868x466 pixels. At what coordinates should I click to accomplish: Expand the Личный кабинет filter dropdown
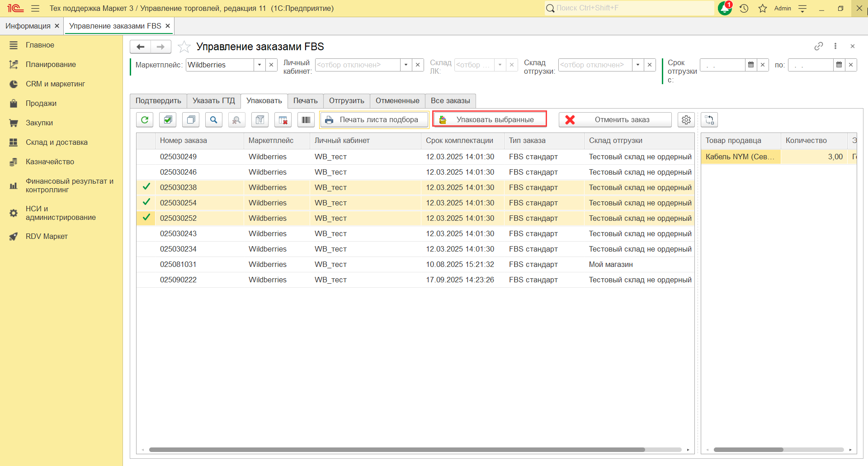coord(406,65)
